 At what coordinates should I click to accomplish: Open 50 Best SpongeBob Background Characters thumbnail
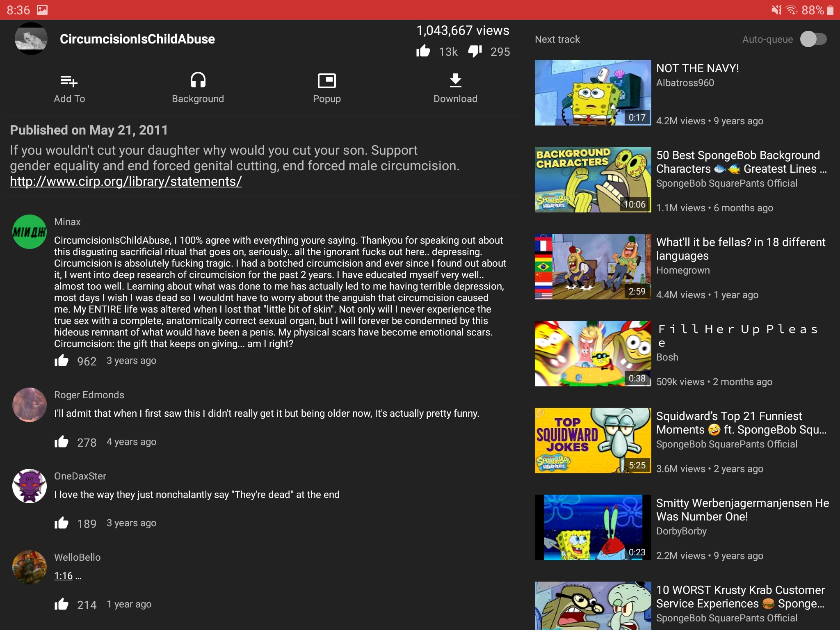[593, 180]
